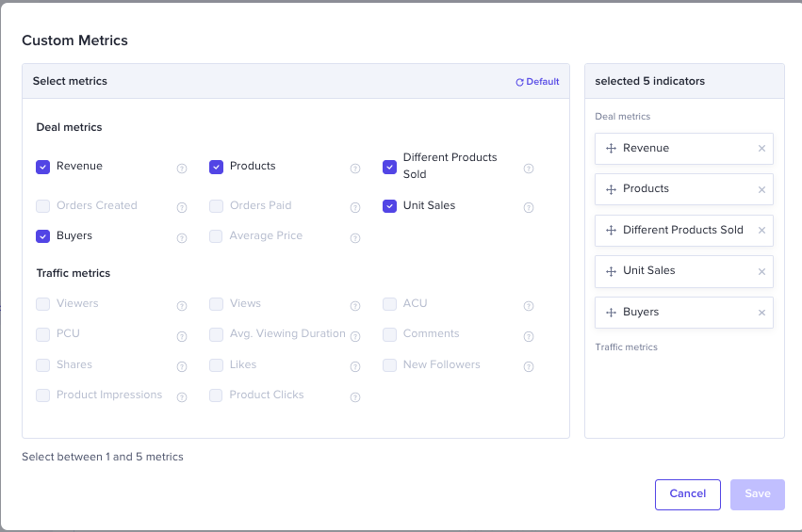Viewport: 802px width, 532px height.
Task: Remove Unit Sales from selected indicators
Action: tap(761, 271)
